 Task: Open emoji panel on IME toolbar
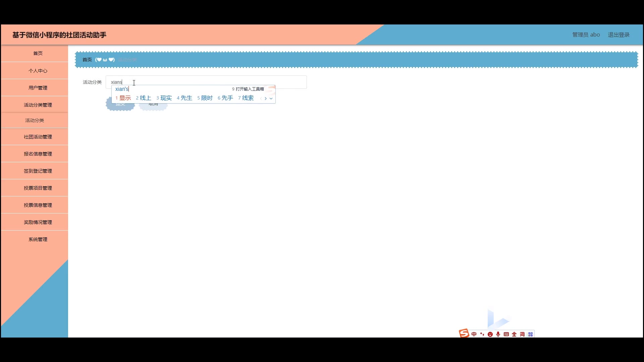coord(490,334)
